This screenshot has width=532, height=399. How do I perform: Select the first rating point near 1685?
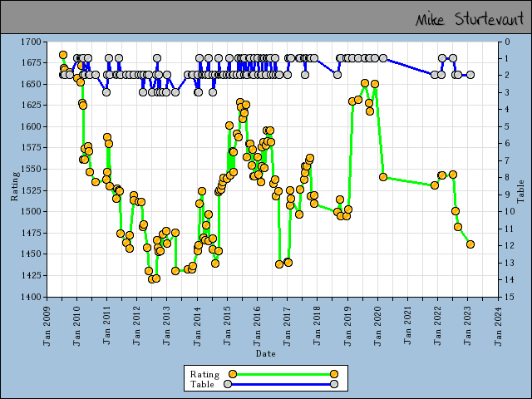coord(63,55)
